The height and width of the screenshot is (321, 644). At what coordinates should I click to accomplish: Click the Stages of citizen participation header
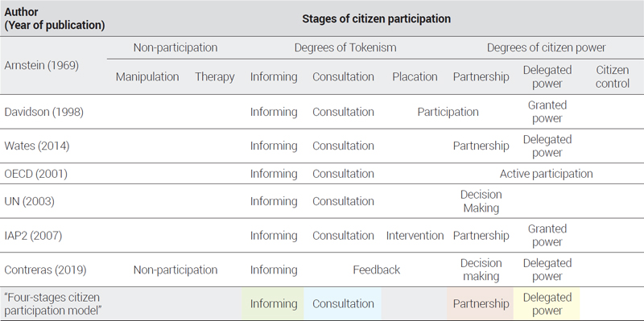pos(377,19)
